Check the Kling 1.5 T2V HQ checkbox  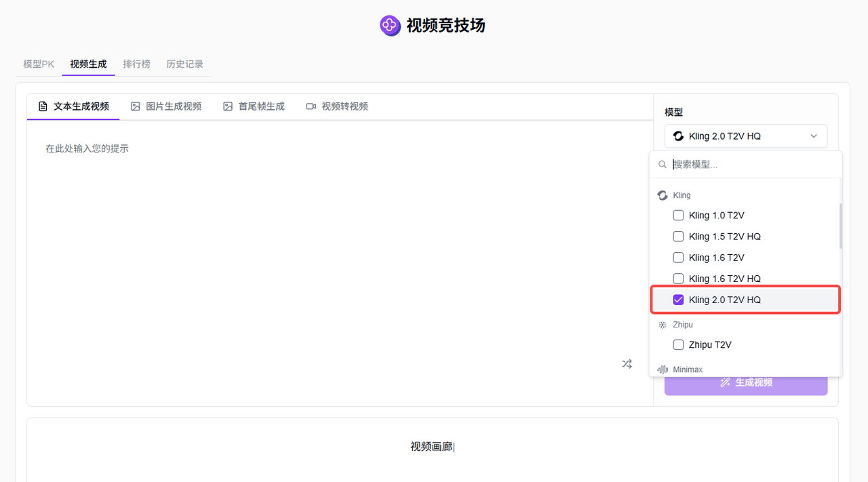678,237
